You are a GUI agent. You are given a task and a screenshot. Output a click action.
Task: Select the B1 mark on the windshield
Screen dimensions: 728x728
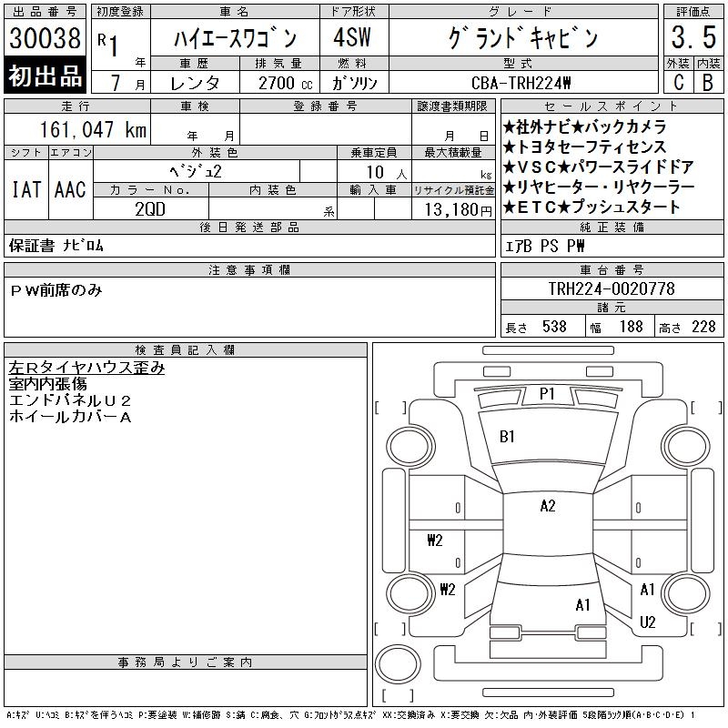(507, 437)
